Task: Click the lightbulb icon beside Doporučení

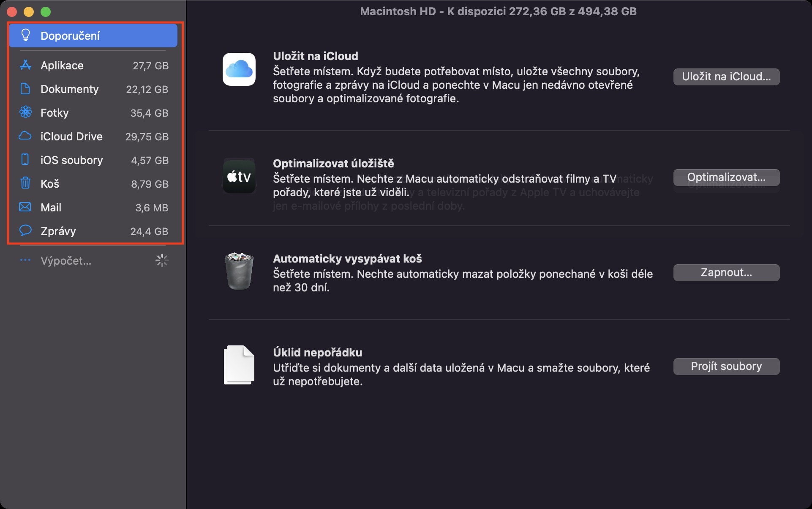Action: tap(25, 35)
